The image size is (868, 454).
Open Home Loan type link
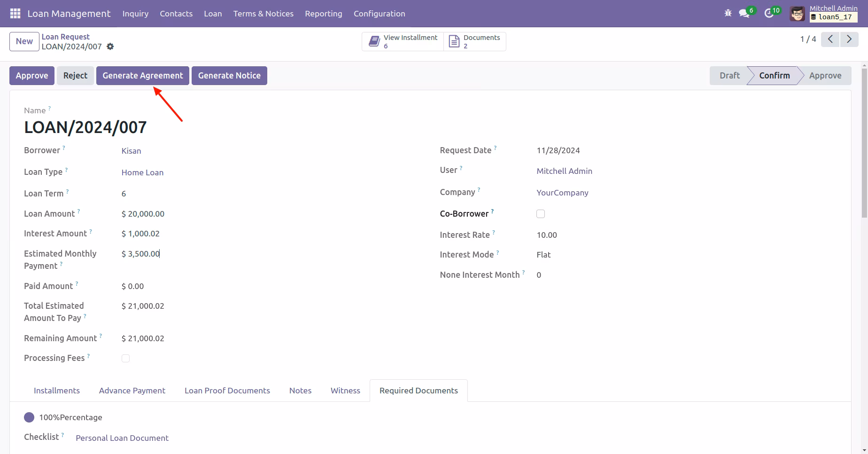[142, 172]
